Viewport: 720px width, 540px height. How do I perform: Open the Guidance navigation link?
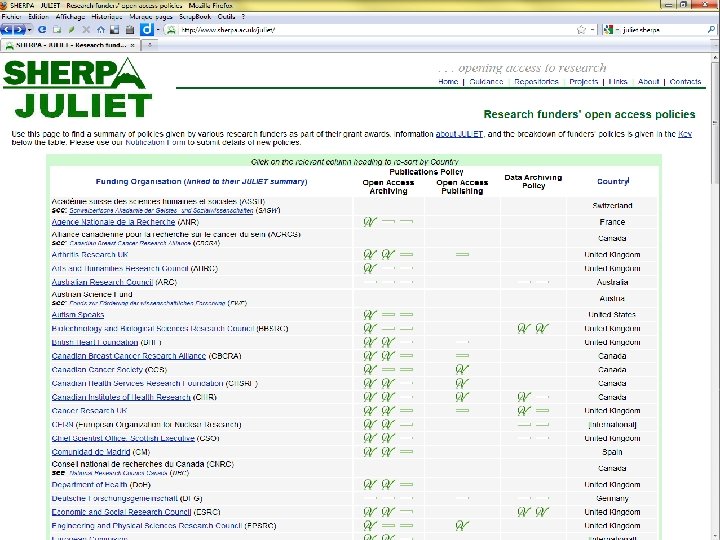(486, 82)
